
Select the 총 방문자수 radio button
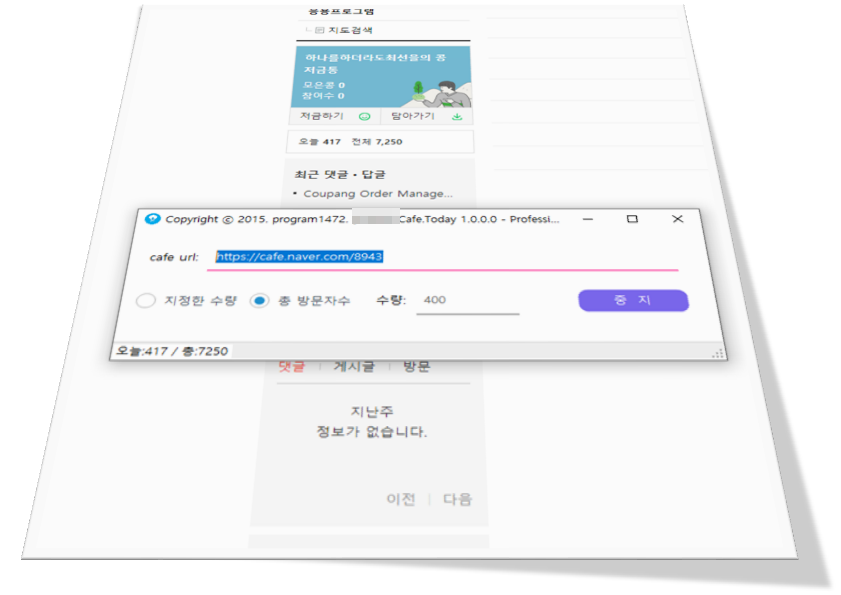(x=260, y=301)
